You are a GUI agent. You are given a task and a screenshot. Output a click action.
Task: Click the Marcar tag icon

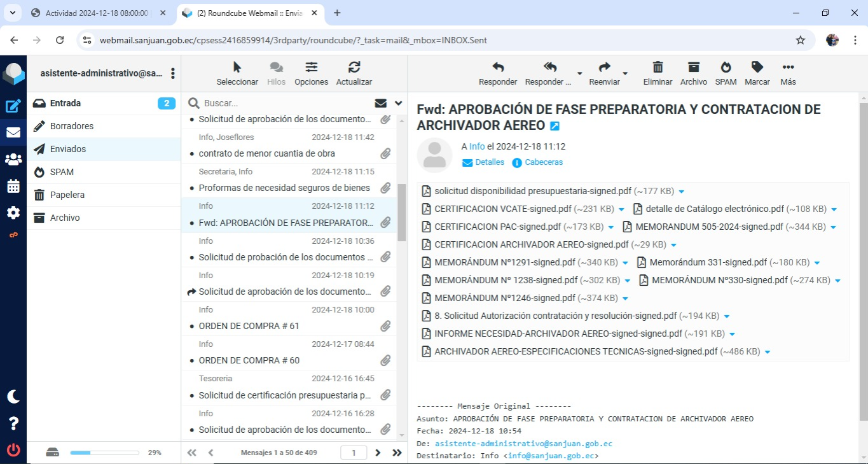tap(757, 67)
